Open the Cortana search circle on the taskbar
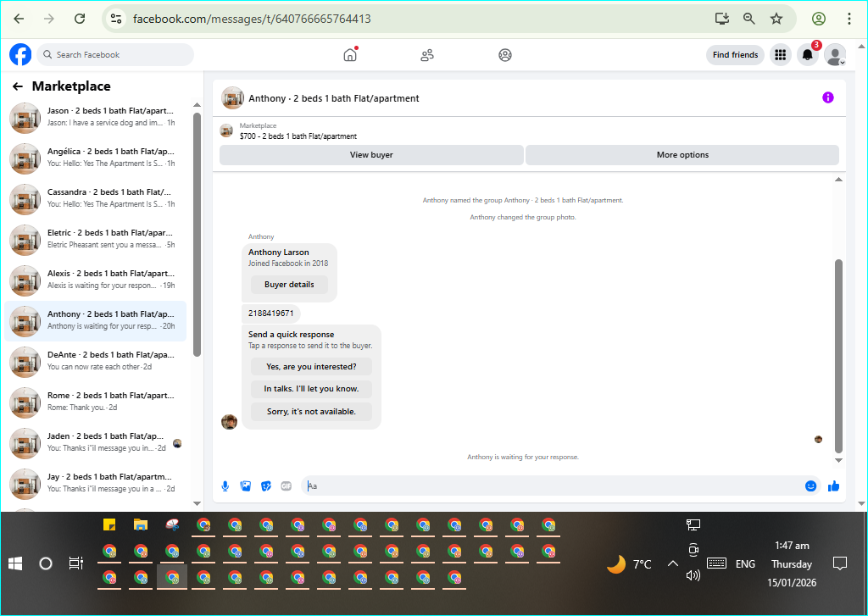This screenshot has width=868, height=616. 46,564
